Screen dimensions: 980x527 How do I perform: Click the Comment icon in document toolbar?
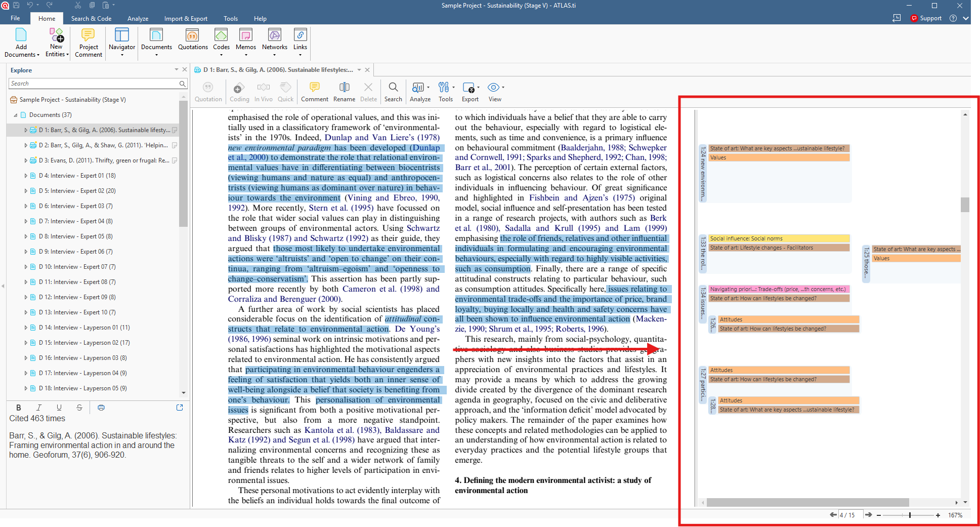(315, 92)
